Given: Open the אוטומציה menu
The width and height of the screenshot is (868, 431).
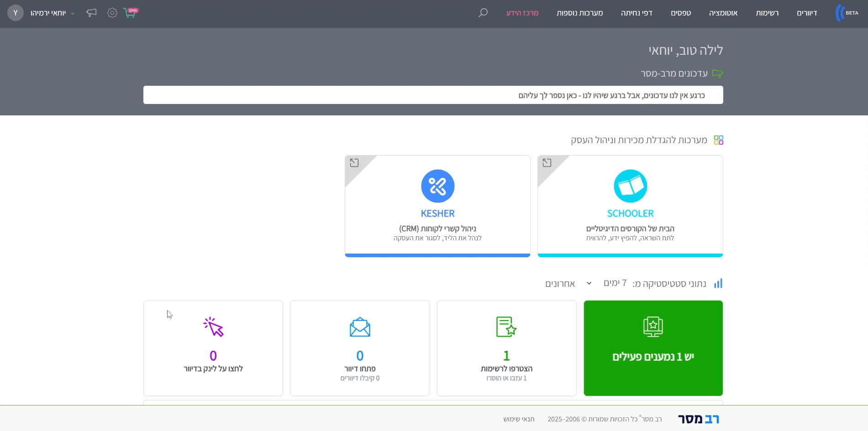Looking at the screenshot, I should 723,13.
